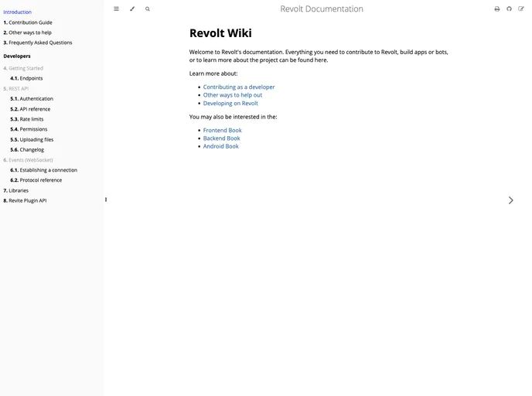Open the search magnifier icon
This screenshot has height=396, width=532.
tap(148, 9)
